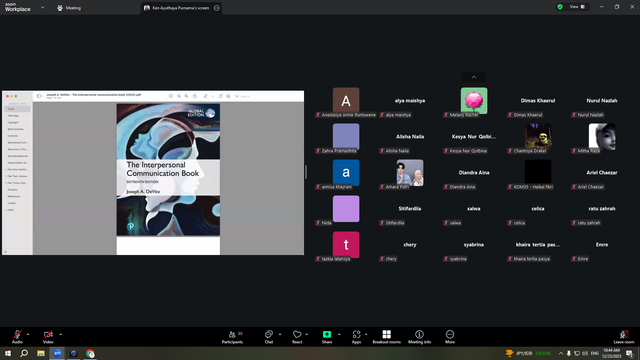
Task: Open Chrome from the taskbar
Action: coord(90,353)
